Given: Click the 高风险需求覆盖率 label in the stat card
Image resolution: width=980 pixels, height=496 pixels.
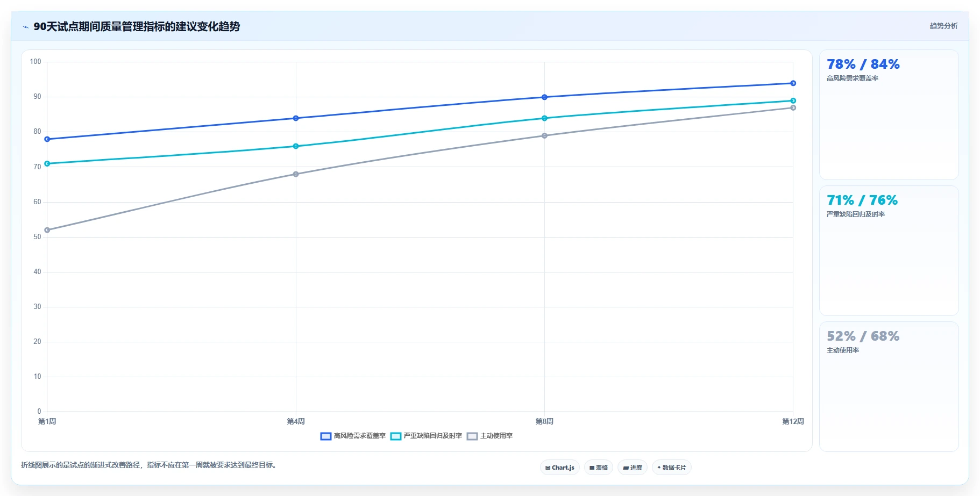Looking at the screenshot, I should pos(853,78).
